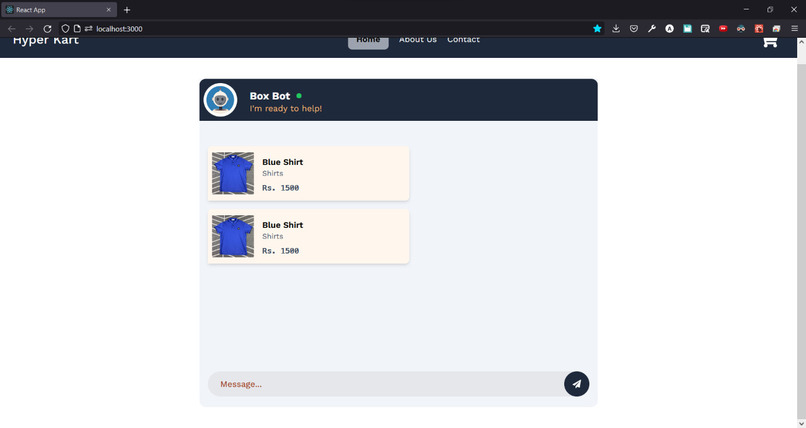Open the About Us page
The width and height of the screenshot is (806, 428).
[x=418, y=40]
